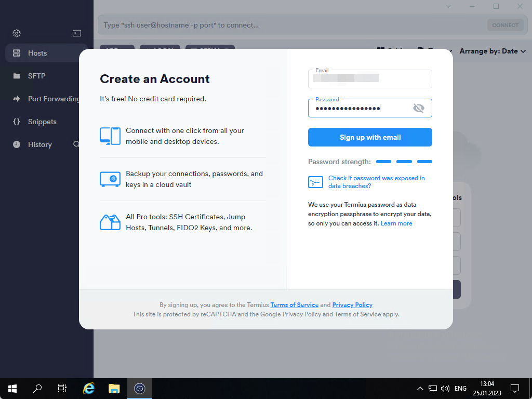Select Hosts in the sidebar
Screen dimensions: 532x399
(37, 53)
